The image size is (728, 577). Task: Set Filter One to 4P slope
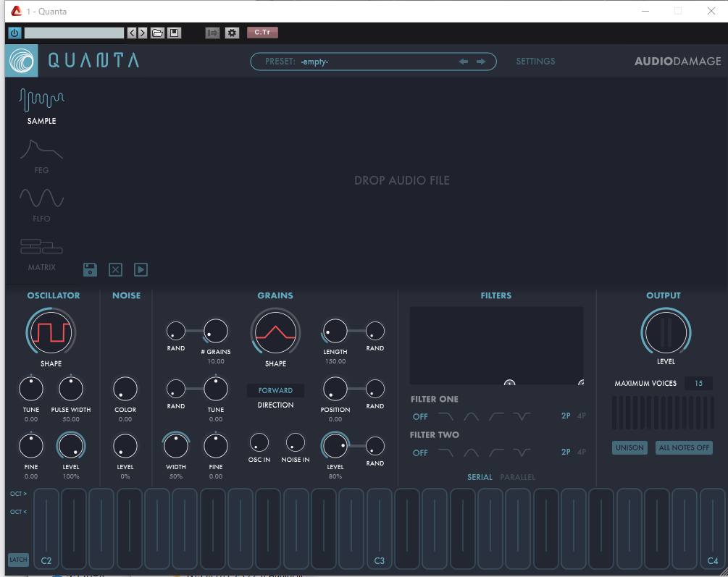click(581, 416)
